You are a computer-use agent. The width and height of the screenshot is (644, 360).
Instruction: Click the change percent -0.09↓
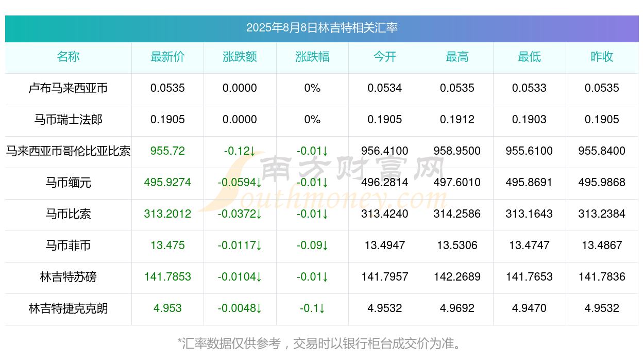click(x=312, y=246)
